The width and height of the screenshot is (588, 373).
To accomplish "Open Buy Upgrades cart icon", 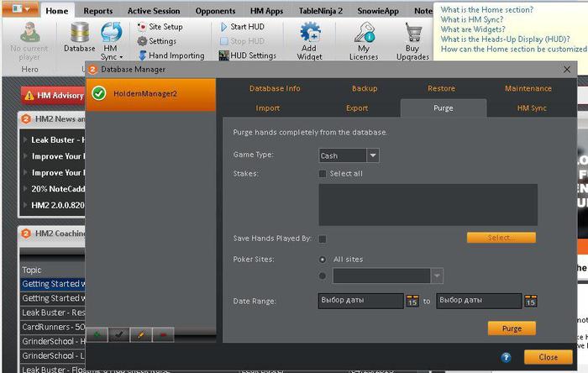I will (x=413, y=32).
